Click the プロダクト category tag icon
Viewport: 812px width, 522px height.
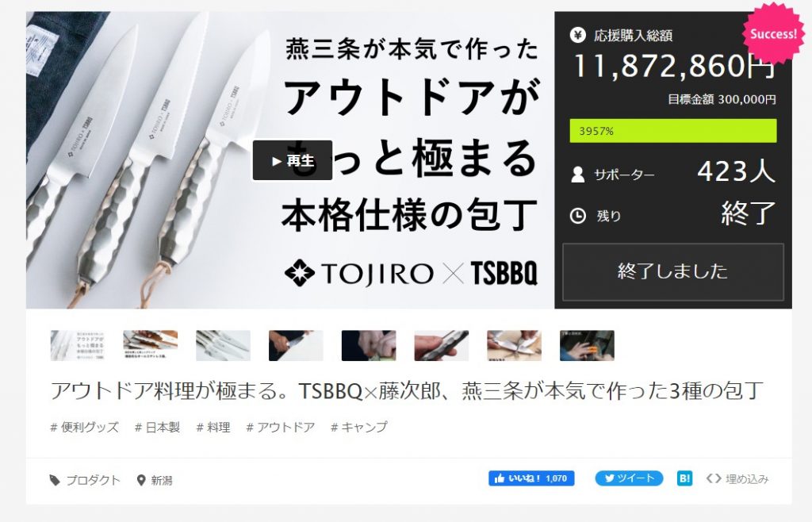[x=55, y=481]
